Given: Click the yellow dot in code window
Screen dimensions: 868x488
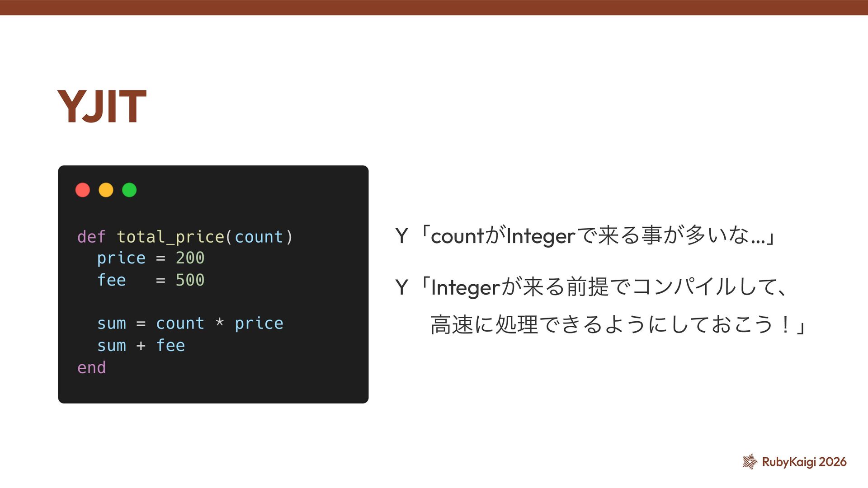Looking at the screenshot, I should pyautogui.click(x=106, y=190).
